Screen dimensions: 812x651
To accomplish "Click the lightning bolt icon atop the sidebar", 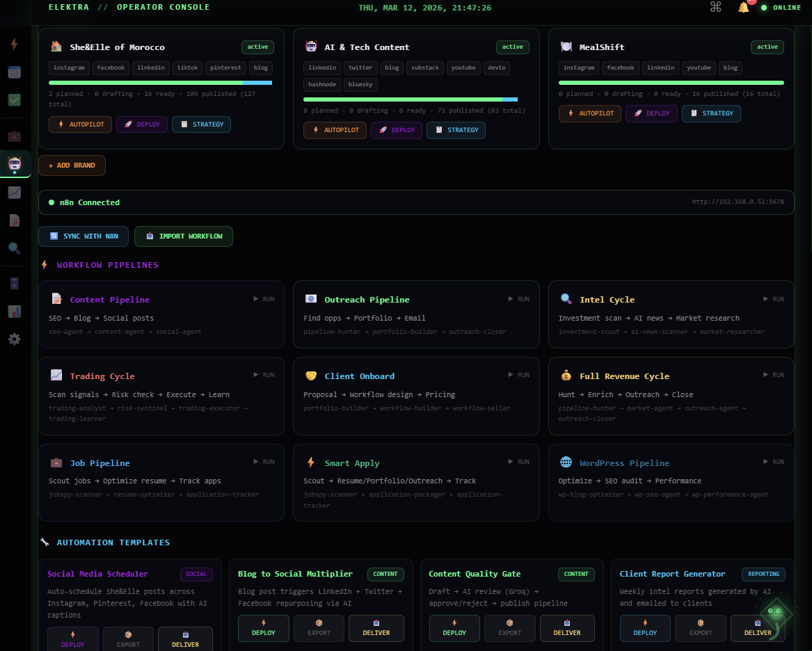I will tap(14, 44).
